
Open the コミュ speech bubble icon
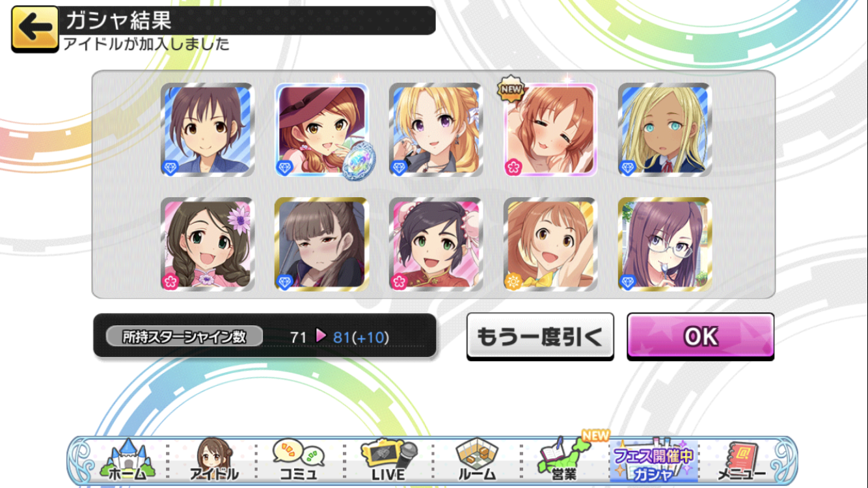click(x=298, y=461)
